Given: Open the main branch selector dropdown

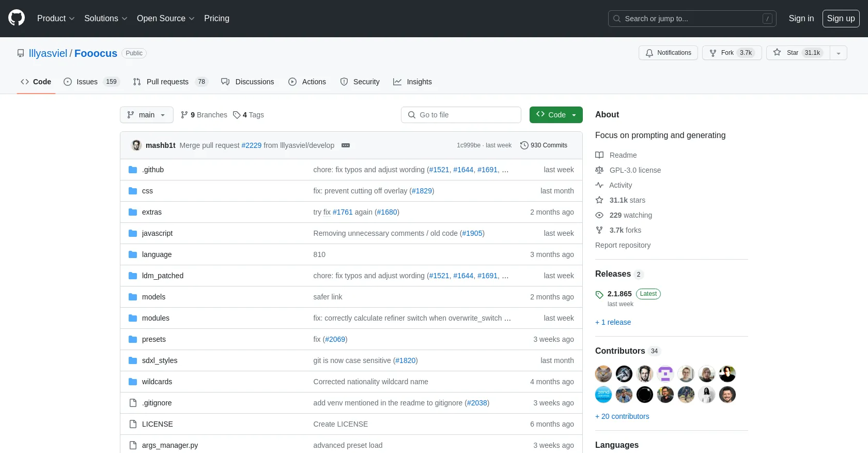Looking at the screenshot, I should 147,115.
